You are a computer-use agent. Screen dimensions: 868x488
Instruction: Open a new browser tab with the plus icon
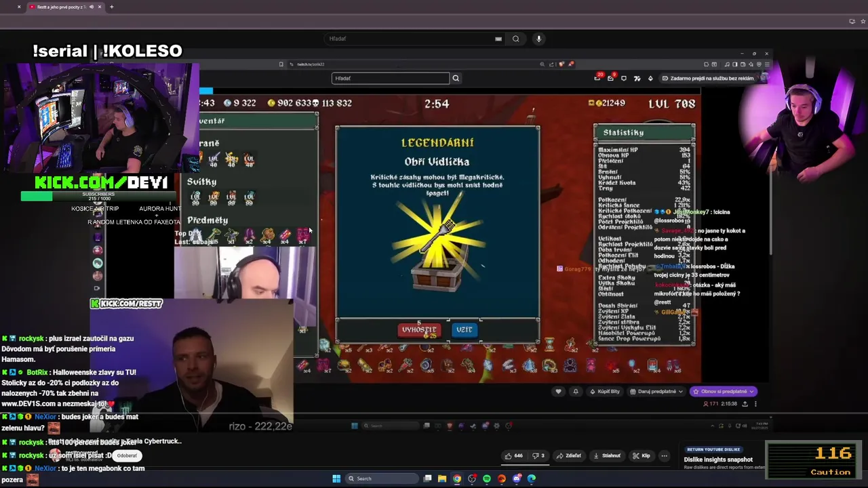111,7
